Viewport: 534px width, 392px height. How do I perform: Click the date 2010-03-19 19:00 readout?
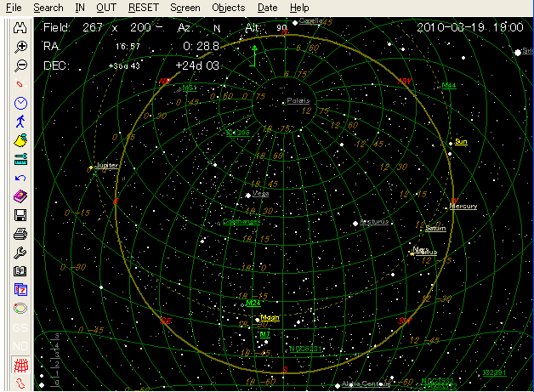click(x=470, y=27)
